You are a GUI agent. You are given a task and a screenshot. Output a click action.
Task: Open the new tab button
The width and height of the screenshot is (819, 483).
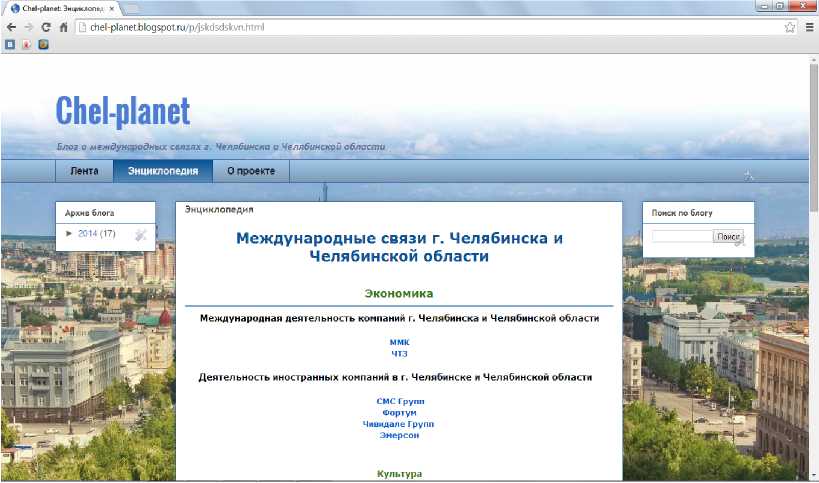[131, 8]
